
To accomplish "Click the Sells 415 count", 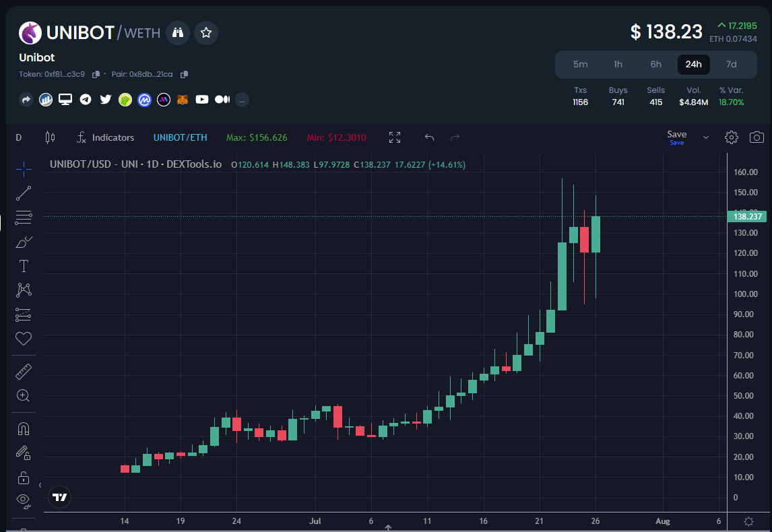I will (656, 102).
